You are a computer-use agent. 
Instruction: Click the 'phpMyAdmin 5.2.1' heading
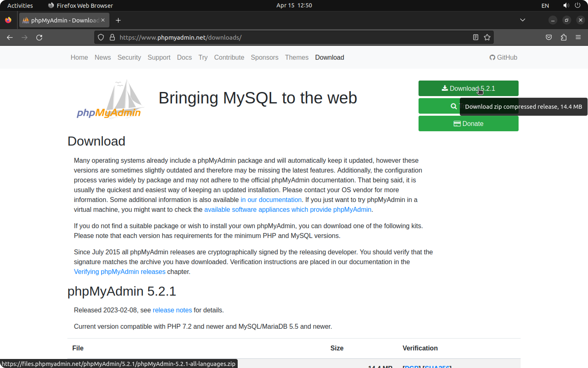[122, 291]
